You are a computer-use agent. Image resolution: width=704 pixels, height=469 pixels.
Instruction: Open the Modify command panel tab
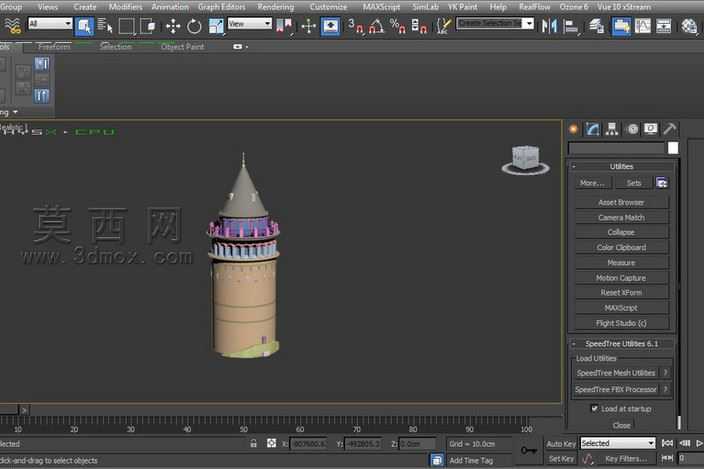coord(592,129)
